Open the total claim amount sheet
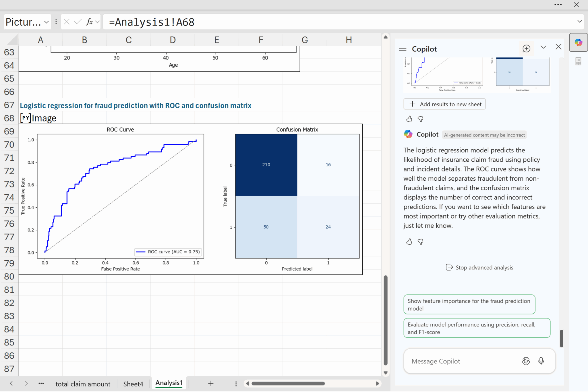588x392 pixels. click(83, 384)
